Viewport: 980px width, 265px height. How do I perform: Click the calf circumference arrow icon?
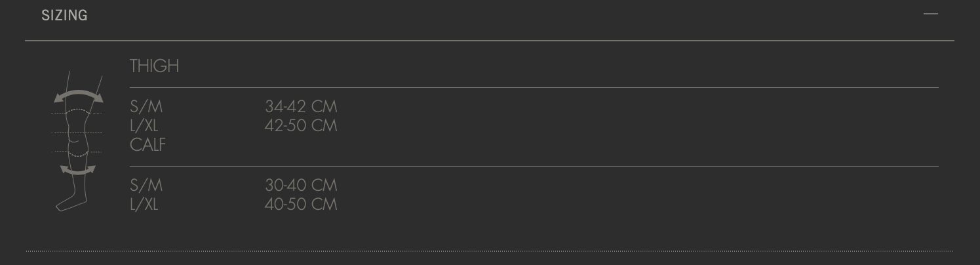[x=78, y=171]
